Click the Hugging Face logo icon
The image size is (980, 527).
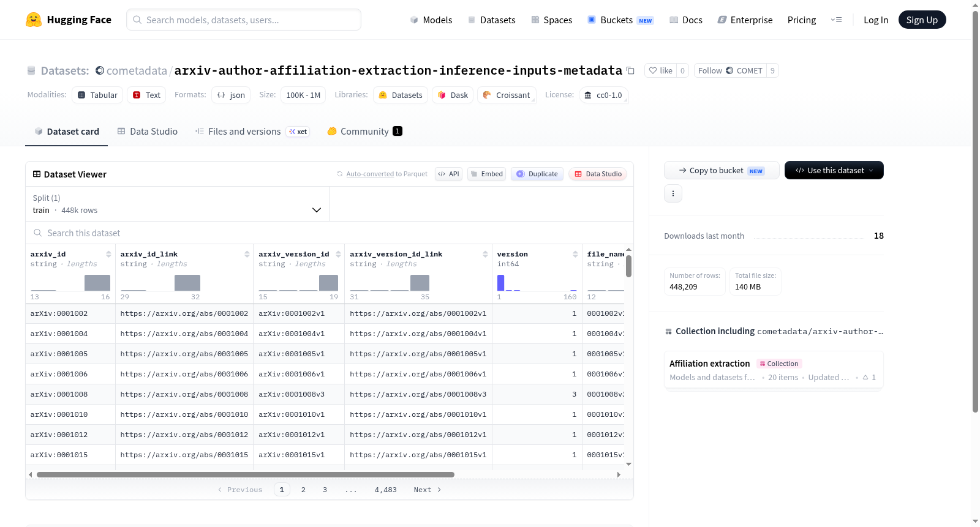(x=34, y=20)
